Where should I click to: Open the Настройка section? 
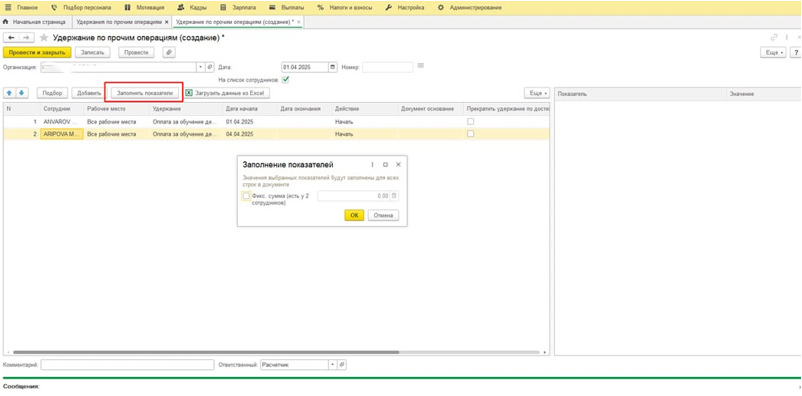coord(405,8)
